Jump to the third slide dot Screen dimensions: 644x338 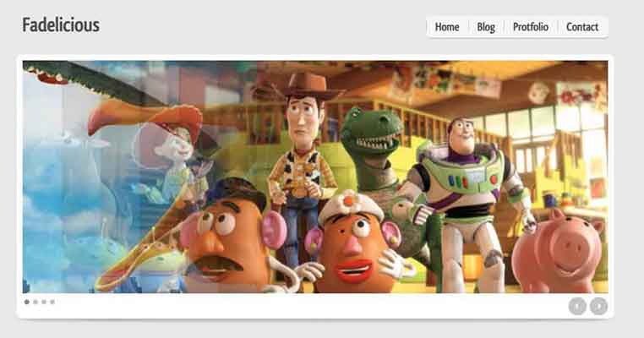pyautogui.click(x=44, y=302)
